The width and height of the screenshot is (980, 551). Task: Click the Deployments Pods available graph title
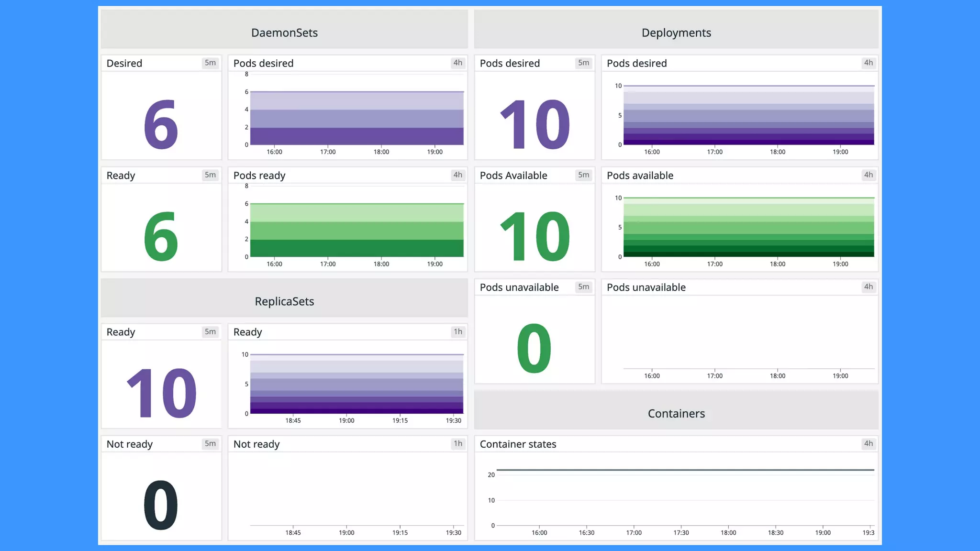(640, 175)
